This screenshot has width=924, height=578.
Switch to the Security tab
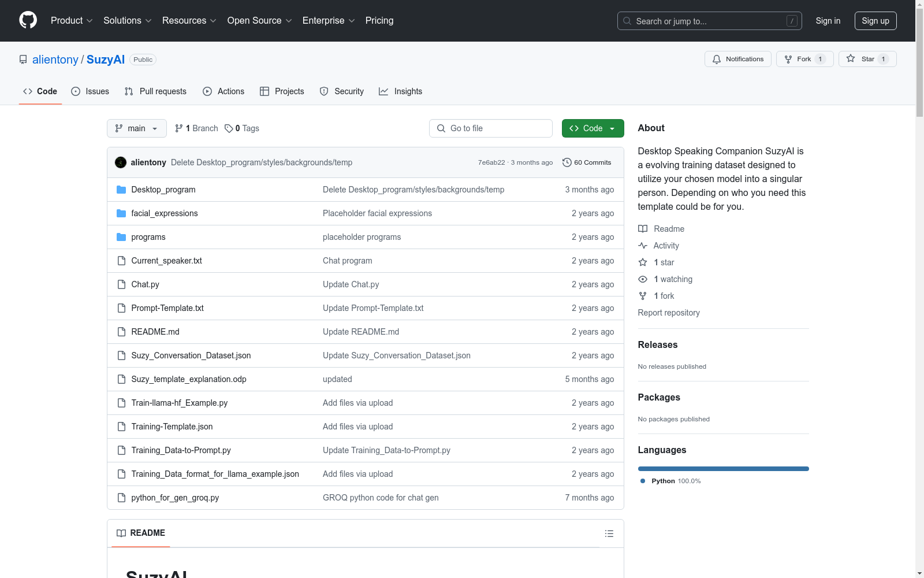(342, 91)
